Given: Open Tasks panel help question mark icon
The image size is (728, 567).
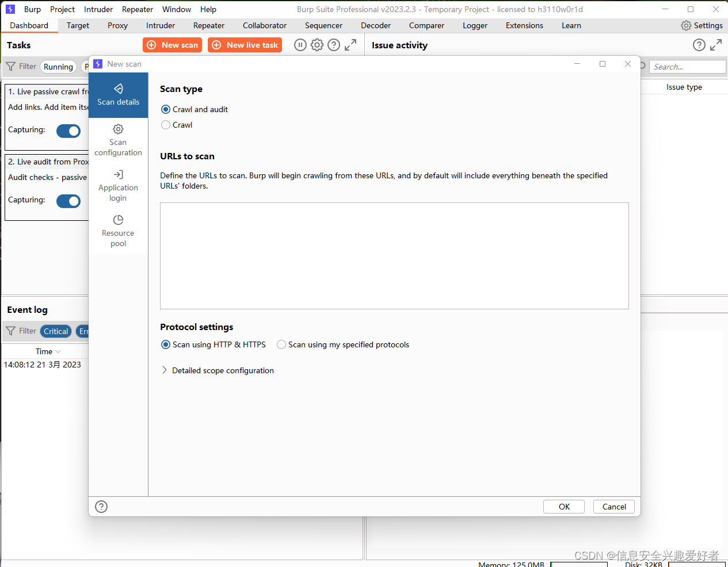Looking at the screenshot, I should [x=334, y=45].
